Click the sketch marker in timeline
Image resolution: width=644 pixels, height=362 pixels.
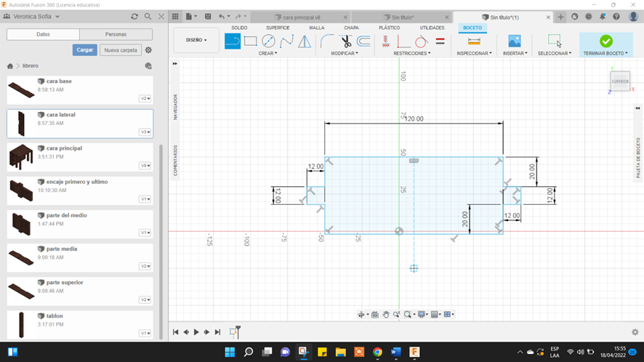click(x=234, y=332)
